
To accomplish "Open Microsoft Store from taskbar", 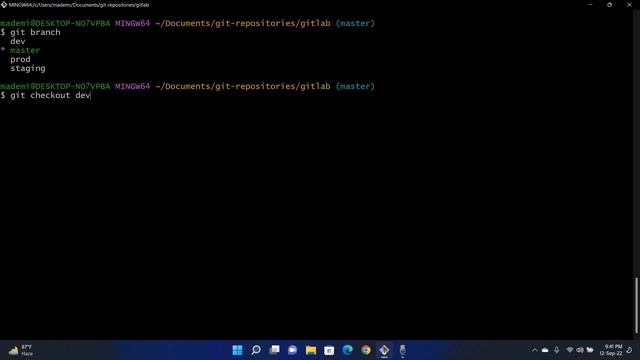I will pyautogui.click(x=329, y=350).
